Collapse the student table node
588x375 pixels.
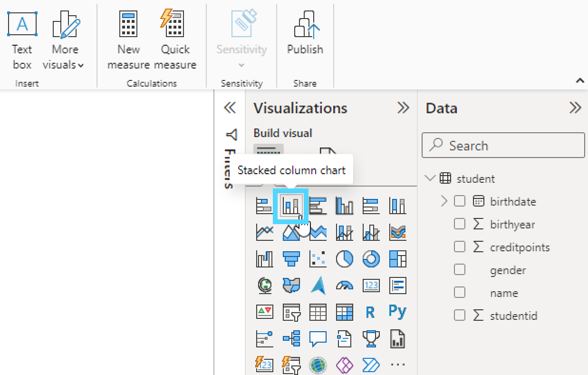(x=430, y=178)
